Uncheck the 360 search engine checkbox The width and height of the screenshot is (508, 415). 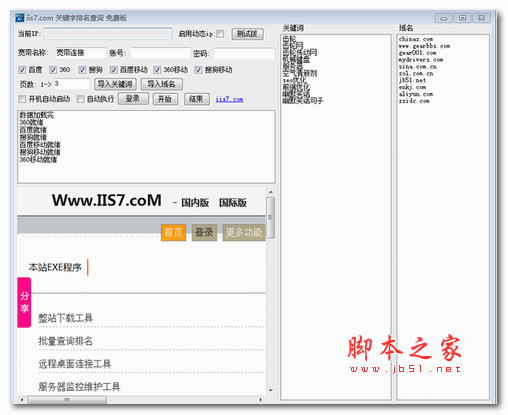(53, 70)
